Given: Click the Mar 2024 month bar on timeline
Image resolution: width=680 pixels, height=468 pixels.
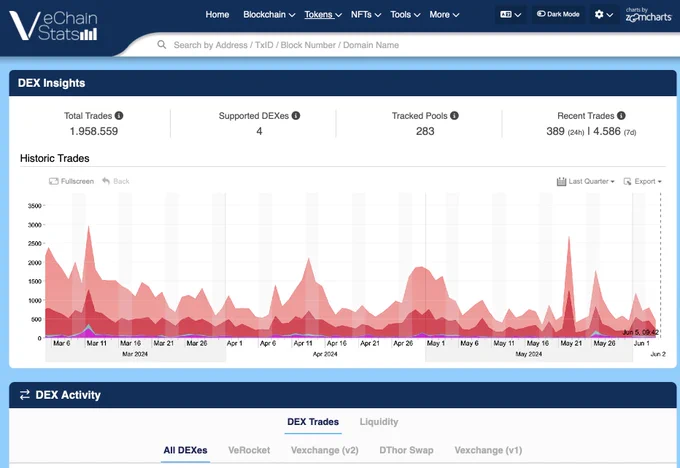Looking at the screenshot, I should tap(135, 354).
